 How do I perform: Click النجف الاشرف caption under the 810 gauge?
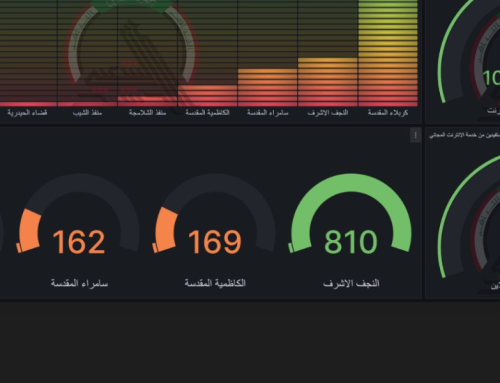351,283
